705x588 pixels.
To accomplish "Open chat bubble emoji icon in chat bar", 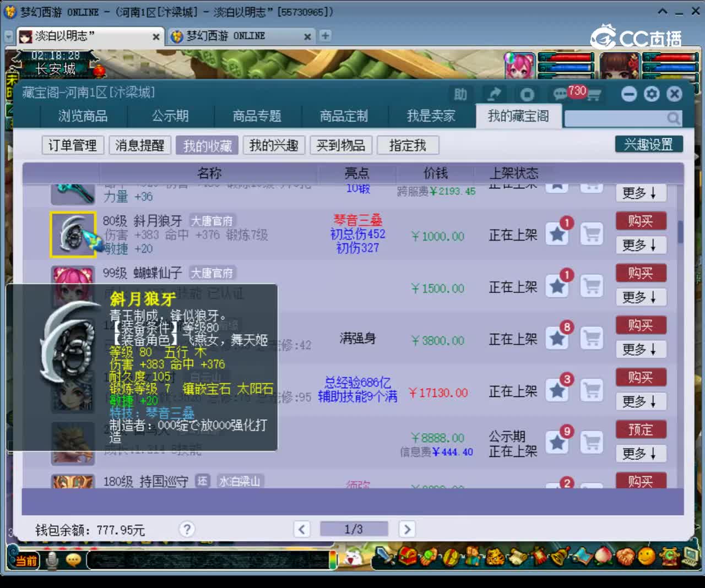I will [74, 560].
